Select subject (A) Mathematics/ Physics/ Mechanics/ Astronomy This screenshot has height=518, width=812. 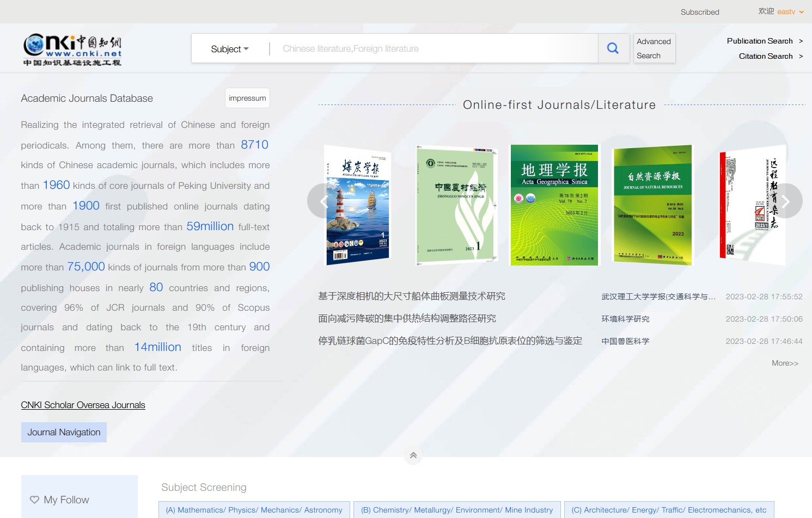pyautogui.click(x=254, y=510)
